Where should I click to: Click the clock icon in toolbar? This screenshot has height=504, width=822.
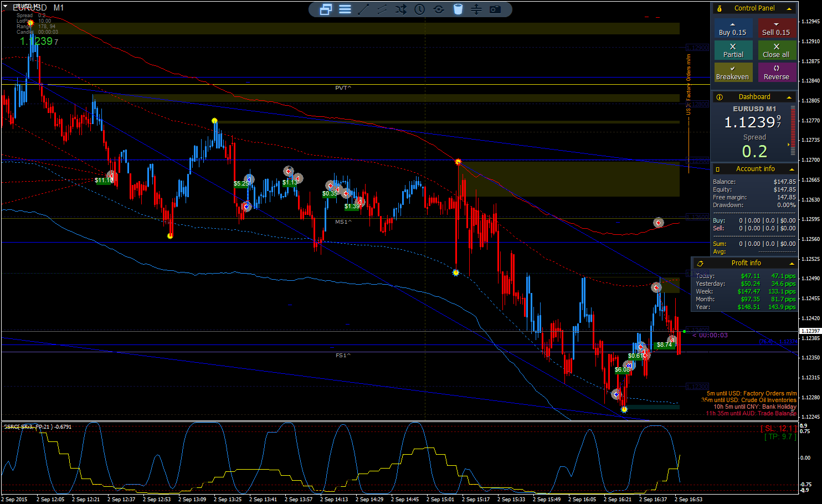(420, 9)
